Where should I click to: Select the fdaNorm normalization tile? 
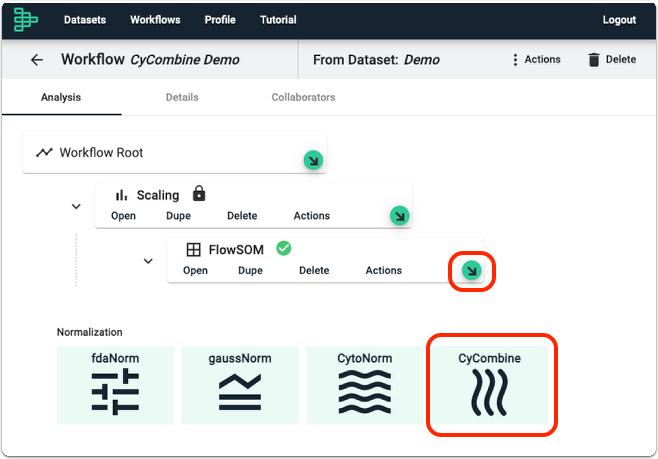(115, 385)
